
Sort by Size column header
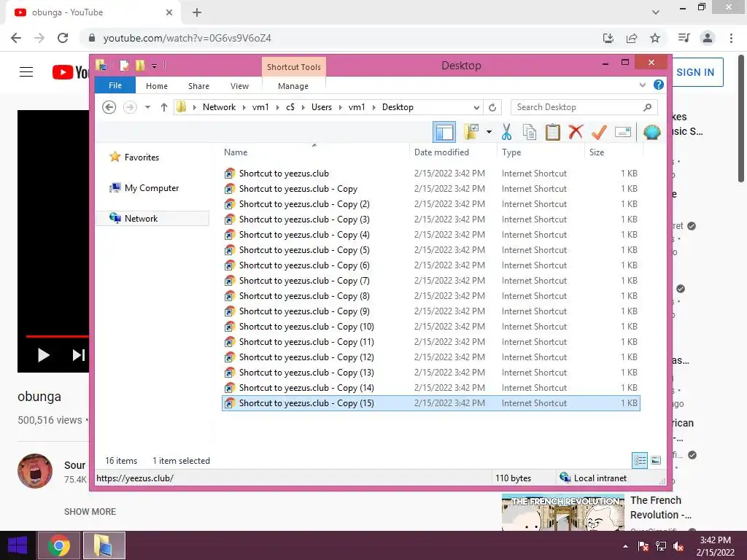(x=614, y=152)
